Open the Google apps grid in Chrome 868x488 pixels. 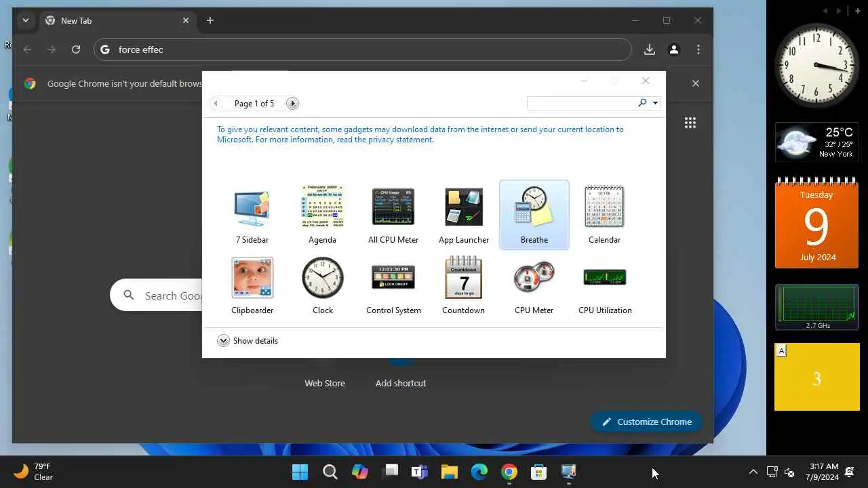point(690,123)
